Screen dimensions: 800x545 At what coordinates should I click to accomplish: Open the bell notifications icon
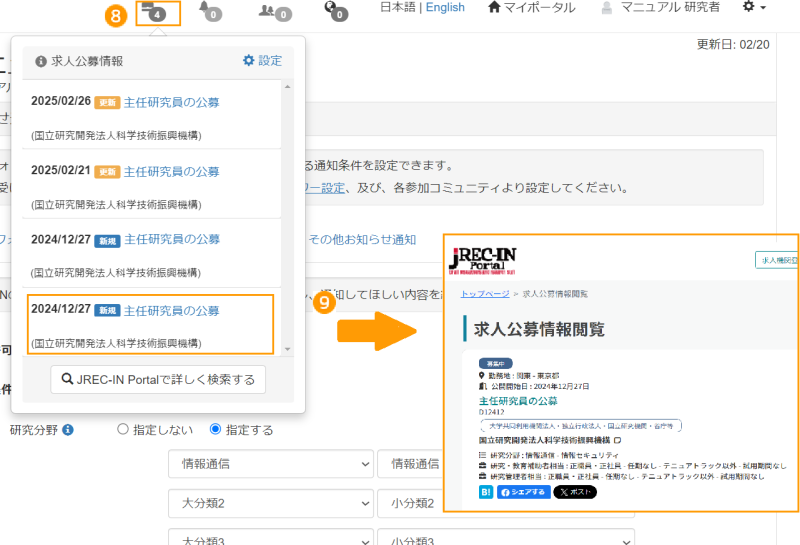[210, 11]
